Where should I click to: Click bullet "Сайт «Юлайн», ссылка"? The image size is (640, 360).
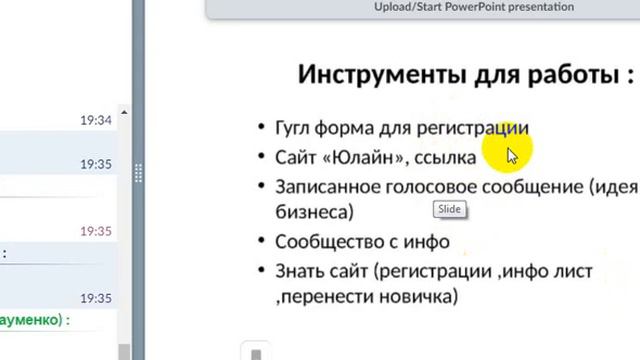[376, 158]
